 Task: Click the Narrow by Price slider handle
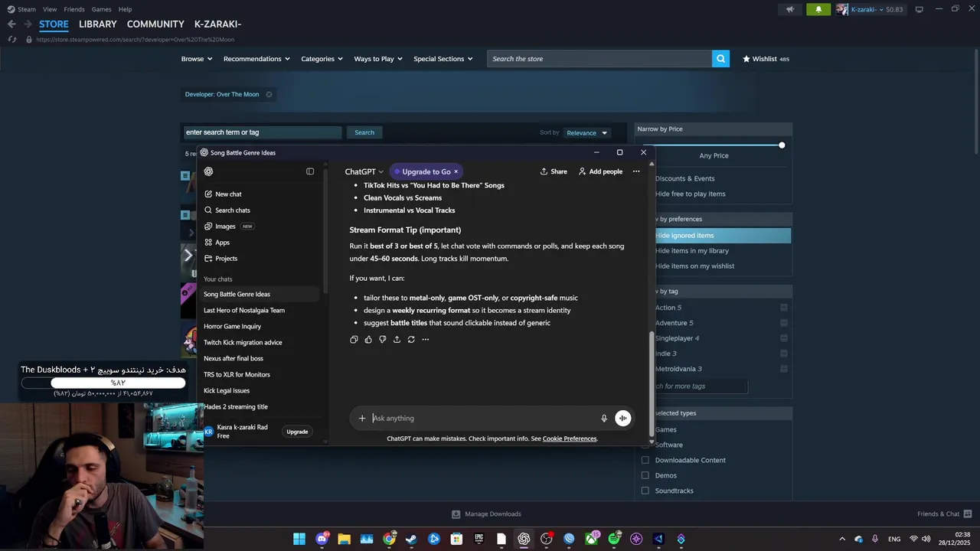coord(782,145)
